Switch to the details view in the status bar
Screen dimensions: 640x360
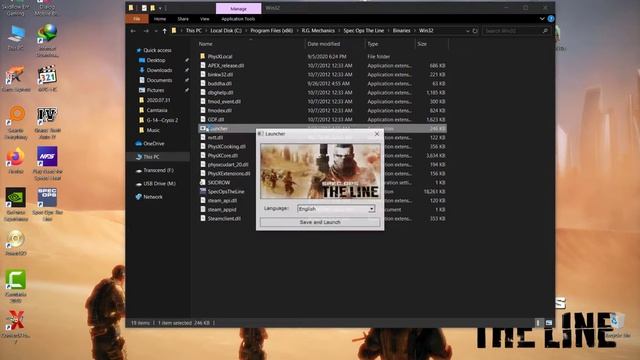click(x=538, y=323)
